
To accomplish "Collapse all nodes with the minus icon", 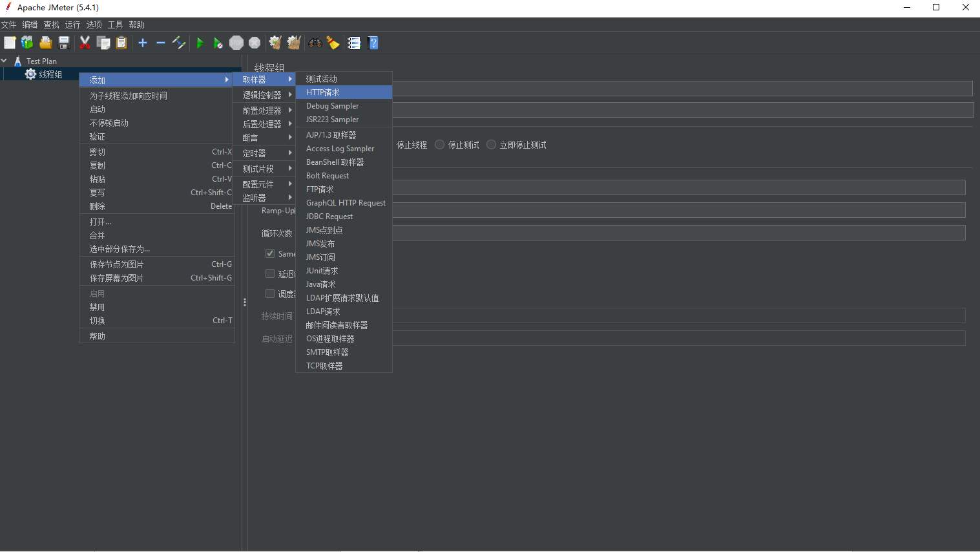I will point(161,43).
